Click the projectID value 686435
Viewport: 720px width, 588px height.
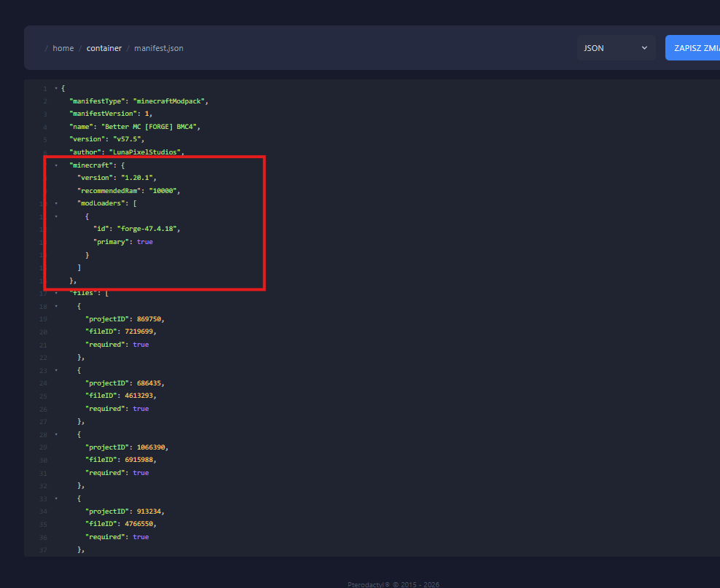point(149,383)
